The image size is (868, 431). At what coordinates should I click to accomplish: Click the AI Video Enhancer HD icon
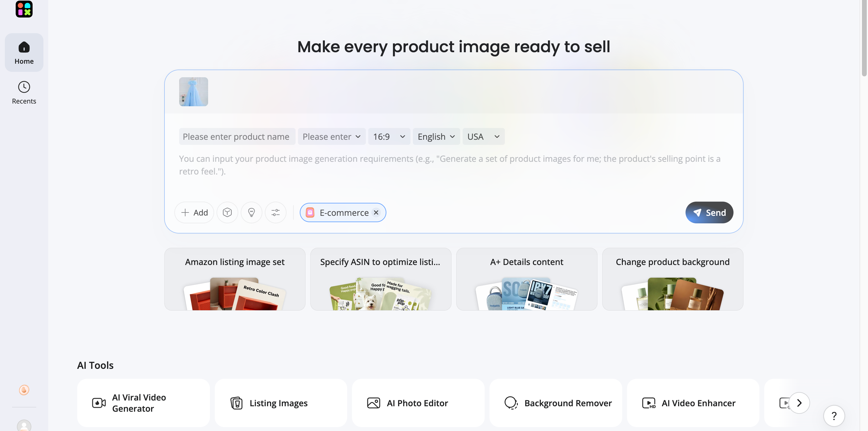click(649, 403)
